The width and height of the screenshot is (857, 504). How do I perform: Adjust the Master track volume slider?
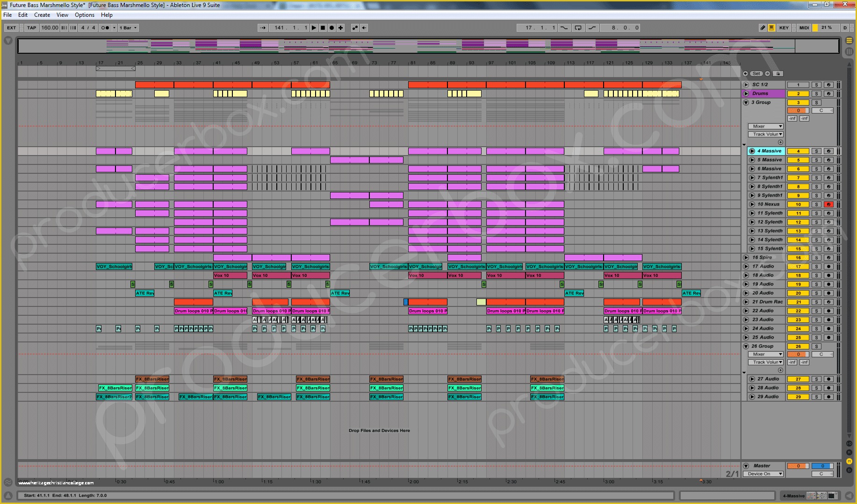point(798,466)
